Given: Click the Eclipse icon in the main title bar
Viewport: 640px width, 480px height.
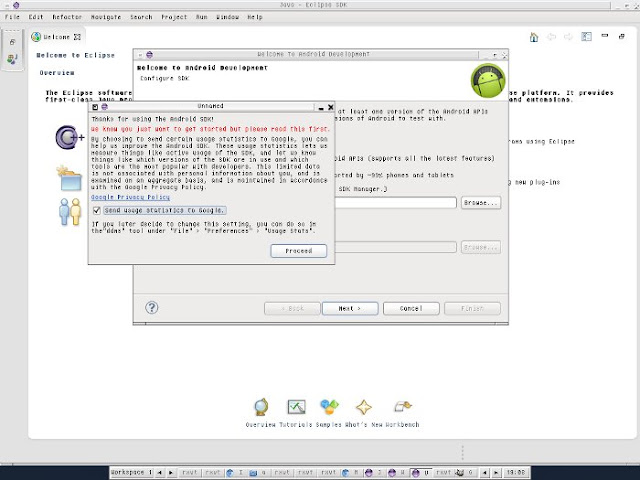Looking at the screenshot, I should pos(16,5).
